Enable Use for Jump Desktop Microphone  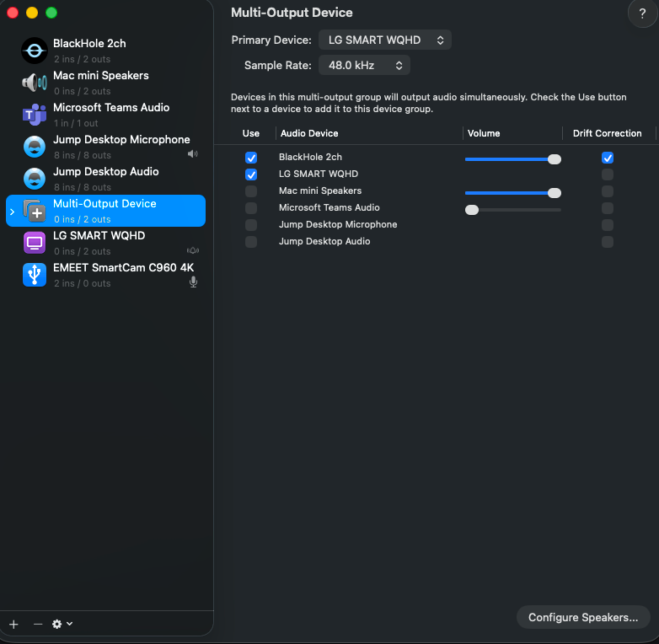251,225
